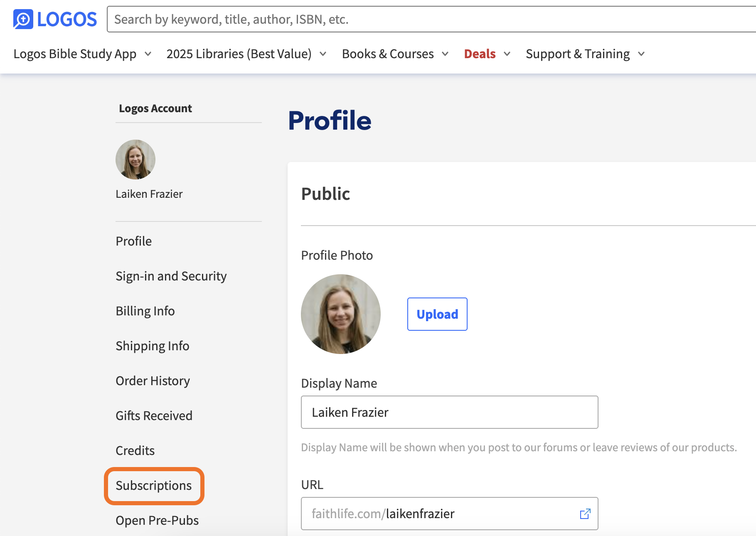Go to Sign-in and Security

(171, 276)
